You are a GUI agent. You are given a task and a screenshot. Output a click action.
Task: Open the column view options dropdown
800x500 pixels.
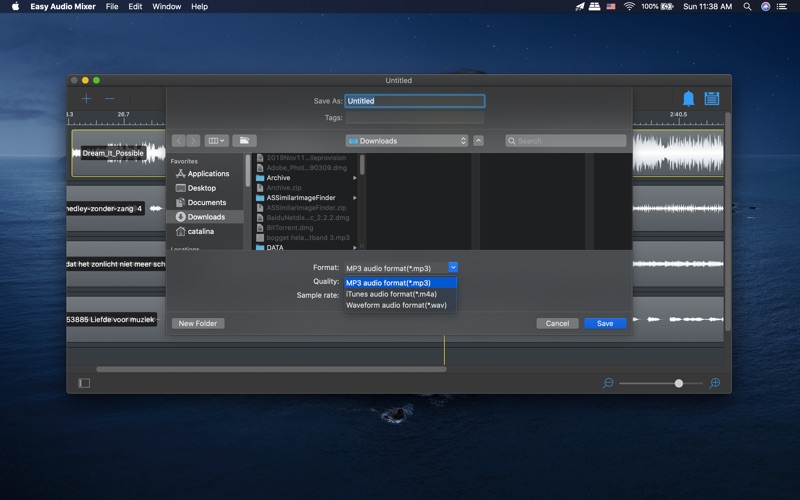[216, 141]
